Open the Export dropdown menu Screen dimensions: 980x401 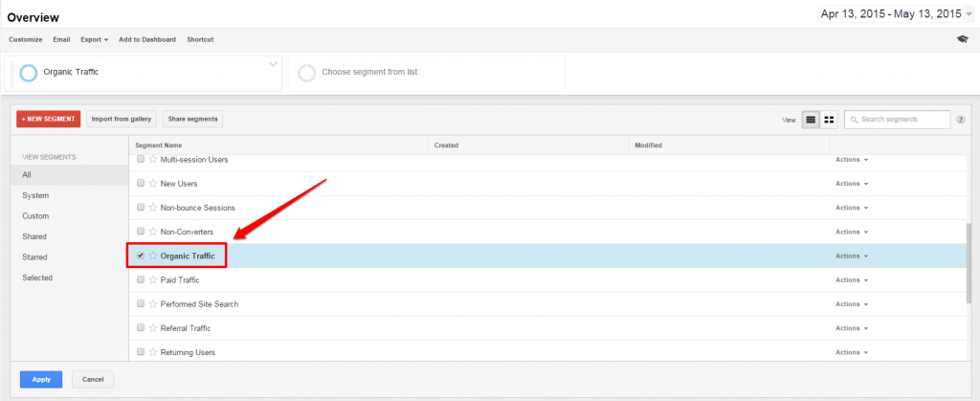click(x=95, y=39)
